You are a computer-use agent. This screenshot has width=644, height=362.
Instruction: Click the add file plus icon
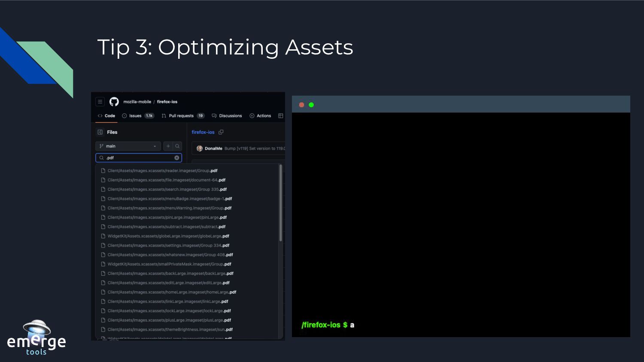click(x=168, y=146)
